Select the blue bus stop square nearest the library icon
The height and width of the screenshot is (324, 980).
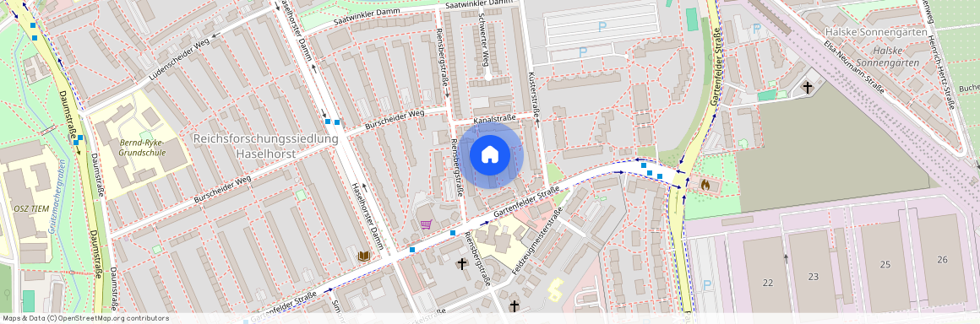coord(412,250)
